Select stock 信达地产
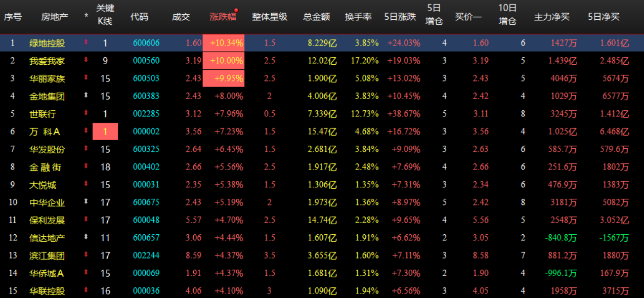This screenshot has height=298, width=644. tap(47, 238)
